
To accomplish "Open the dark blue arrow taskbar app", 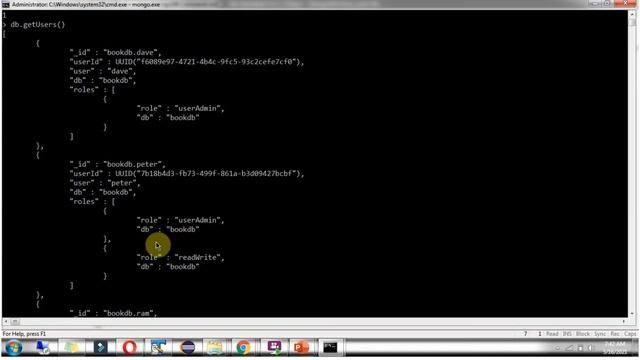I will coord(100,347).
